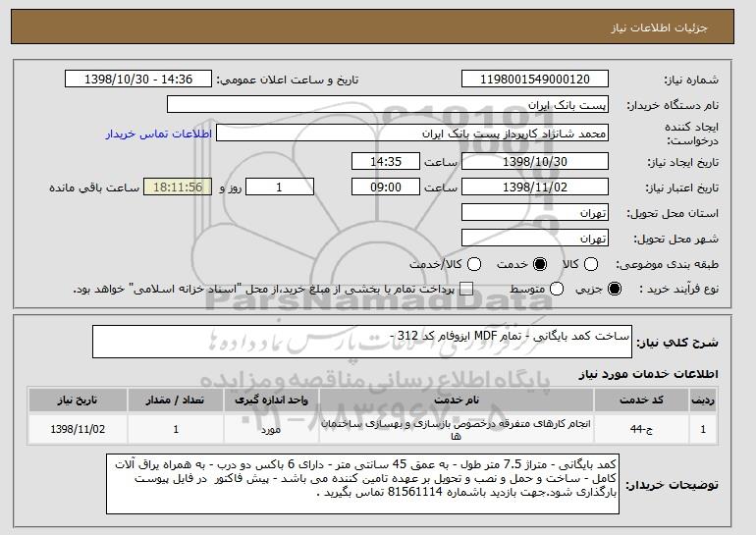This screenshot has width=756, height=535.
Task: Click creation time field 14:35
Action: [386, 161]
